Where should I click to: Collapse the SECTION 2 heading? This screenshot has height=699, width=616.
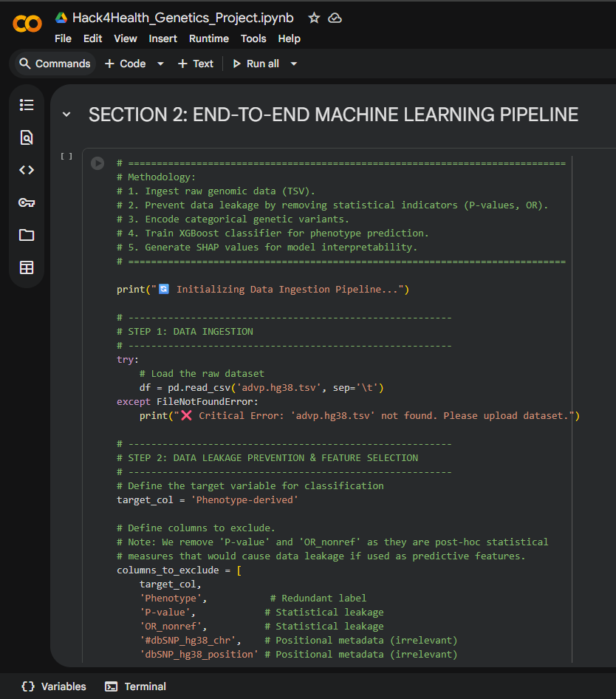66,115
